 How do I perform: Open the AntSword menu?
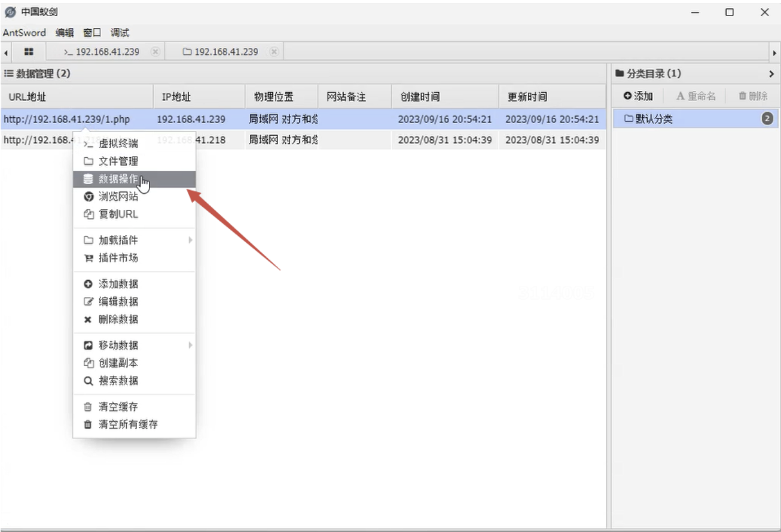tap(25, 32)
